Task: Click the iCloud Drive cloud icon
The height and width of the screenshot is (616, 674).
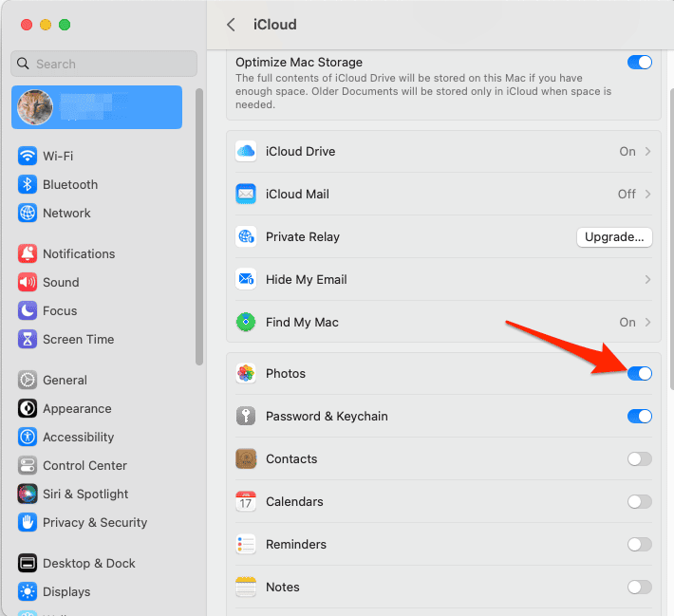Action: click(246, 151)
